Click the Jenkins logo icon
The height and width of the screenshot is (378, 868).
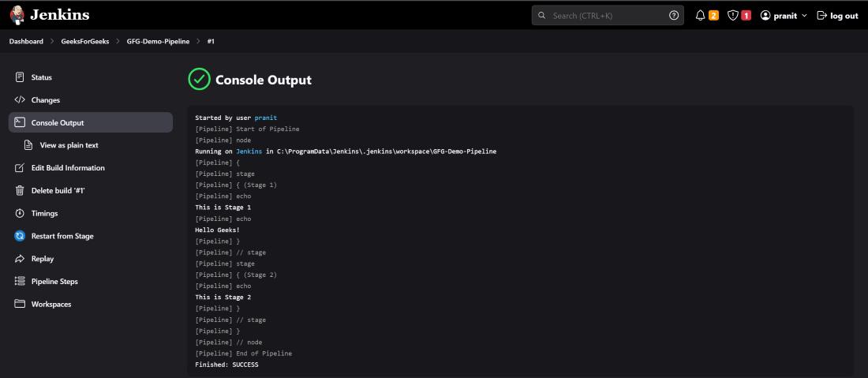tap(17, 15)
